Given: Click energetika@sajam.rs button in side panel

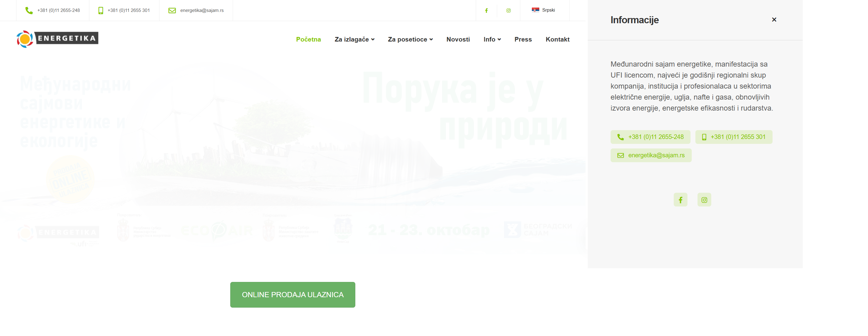Looking at the screenshot, I should coord(651,155).
